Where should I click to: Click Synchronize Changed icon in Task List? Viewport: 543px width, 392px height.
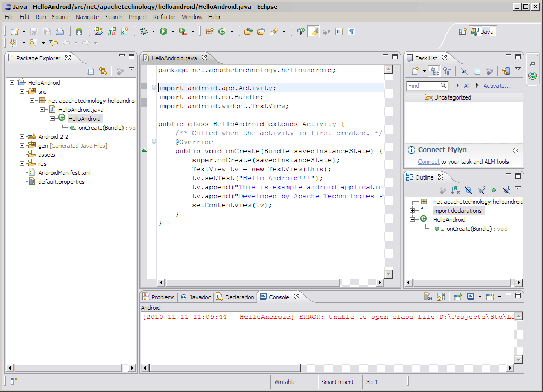506,72
